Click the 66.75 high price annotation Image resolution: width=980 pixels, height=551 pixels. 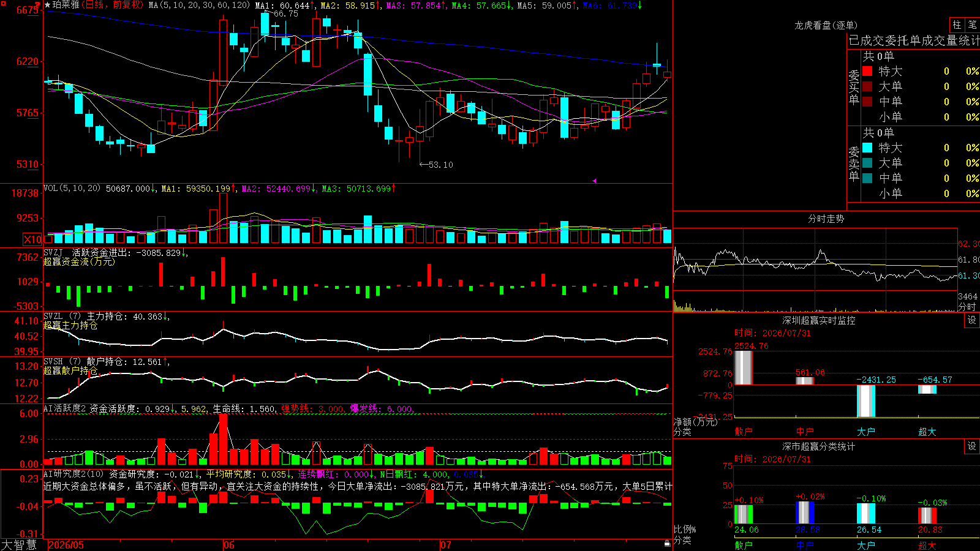[x=285, y=14]
